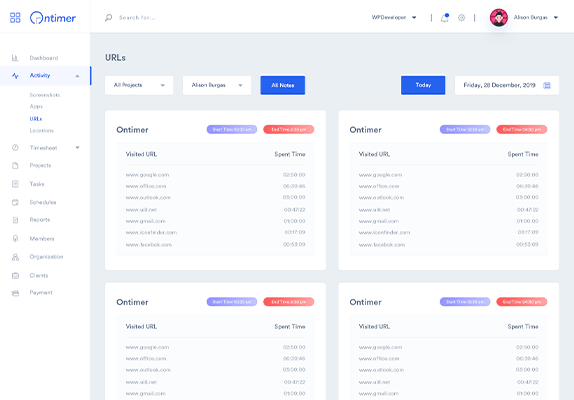The image size is (574, 400).
Task: Open the Screenshots submenu item
Action: 45,95
